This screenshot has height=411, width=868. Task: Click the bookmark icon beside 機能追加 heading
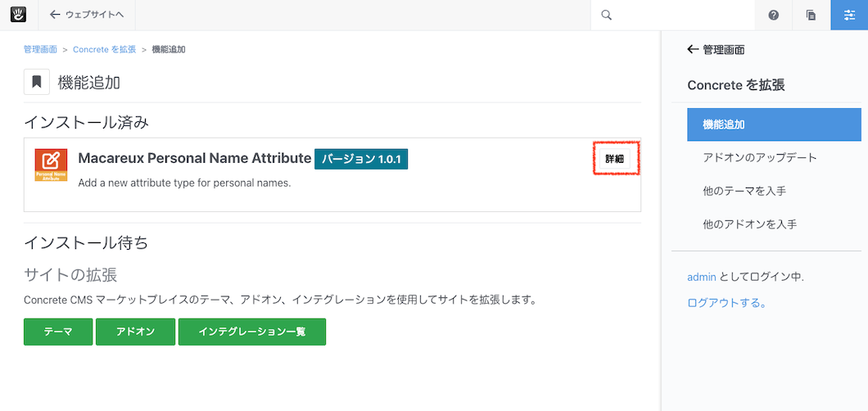37,83
